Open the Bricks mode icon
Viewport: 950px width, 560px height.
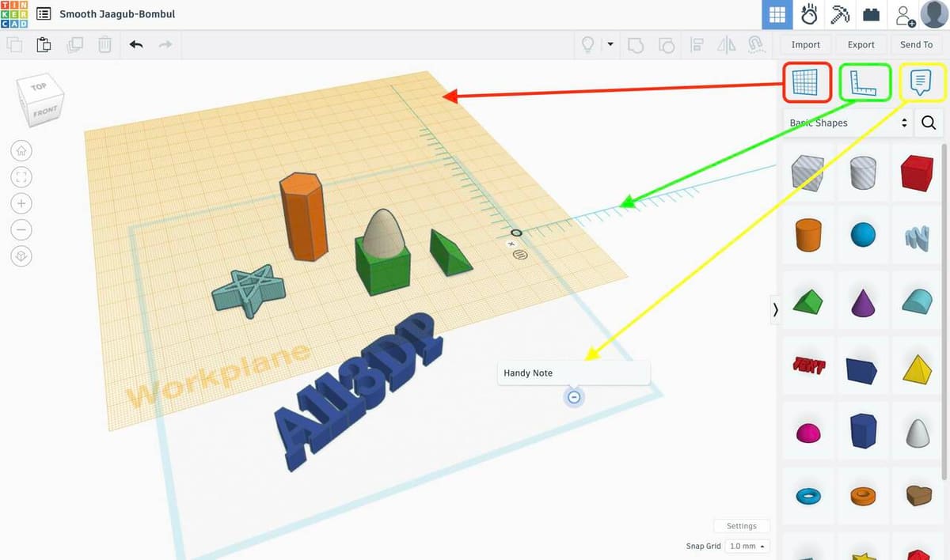[871, 15]
